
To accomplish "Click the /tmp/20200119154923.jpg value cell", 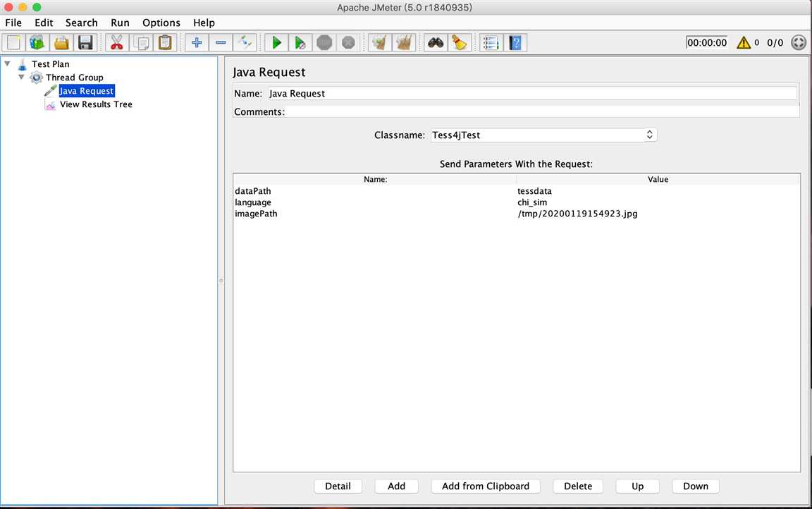I will tap(658, 214).
